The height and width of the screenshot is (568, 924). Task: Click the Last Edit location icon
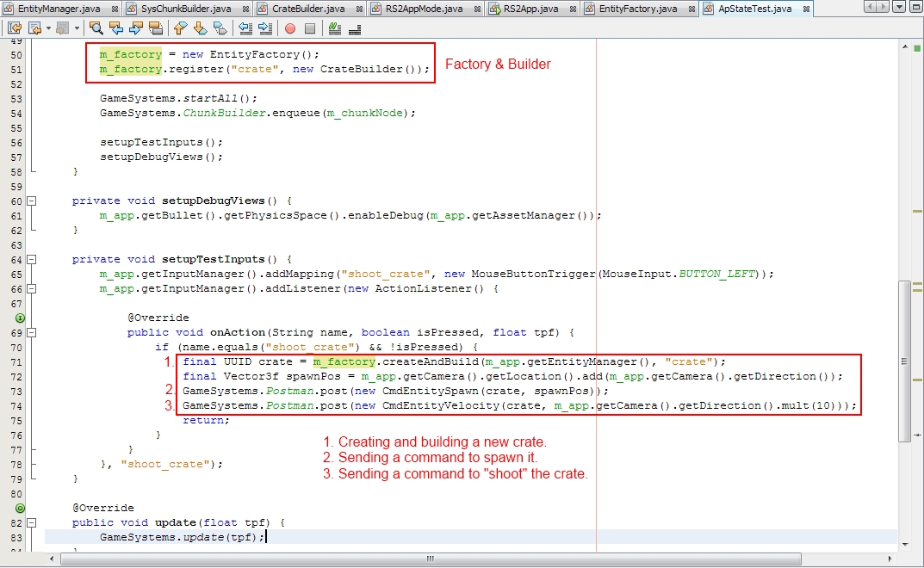pos(15,28)
